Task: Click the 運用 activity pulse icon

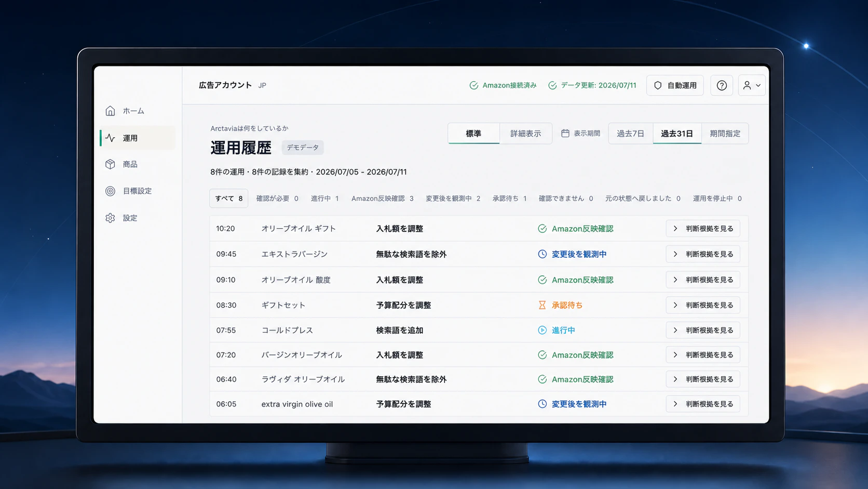Action: point(110,138)
